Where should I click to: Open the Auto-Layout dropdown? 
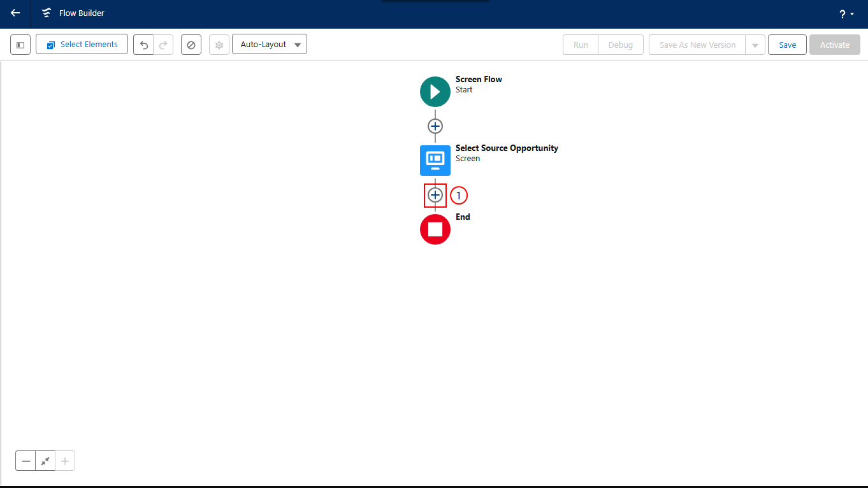point(270,45)
